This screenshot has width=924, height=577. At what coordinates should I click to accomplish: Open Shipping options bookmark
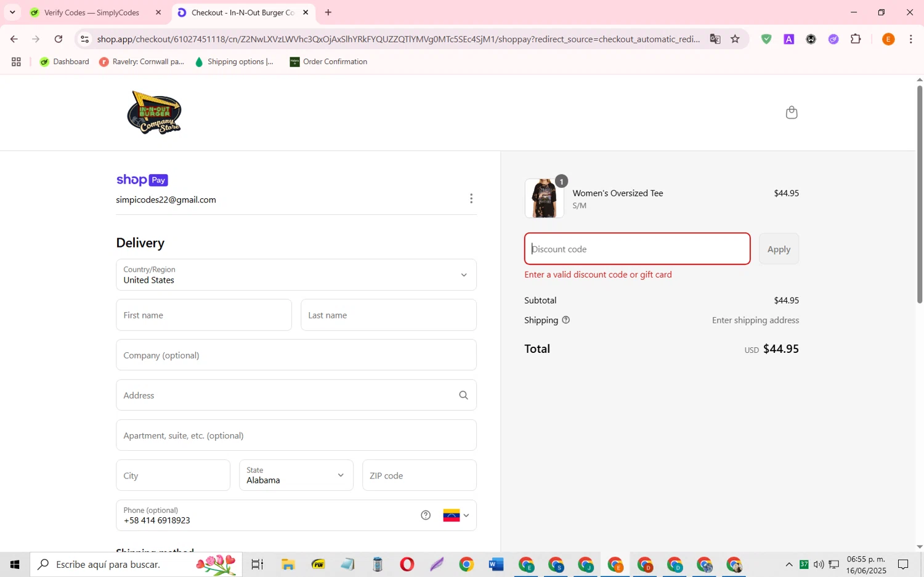pos(234,62)
